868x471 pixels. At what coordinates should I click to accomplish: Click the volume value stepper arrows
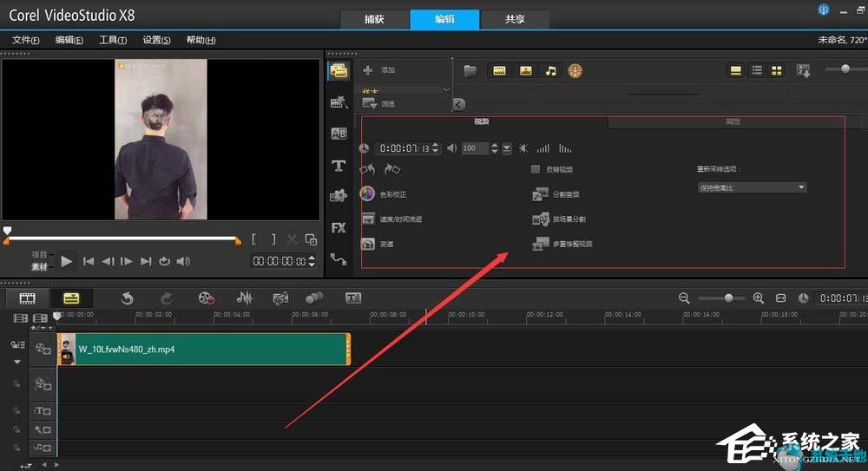pyautogui.click(x=495, y=147)
